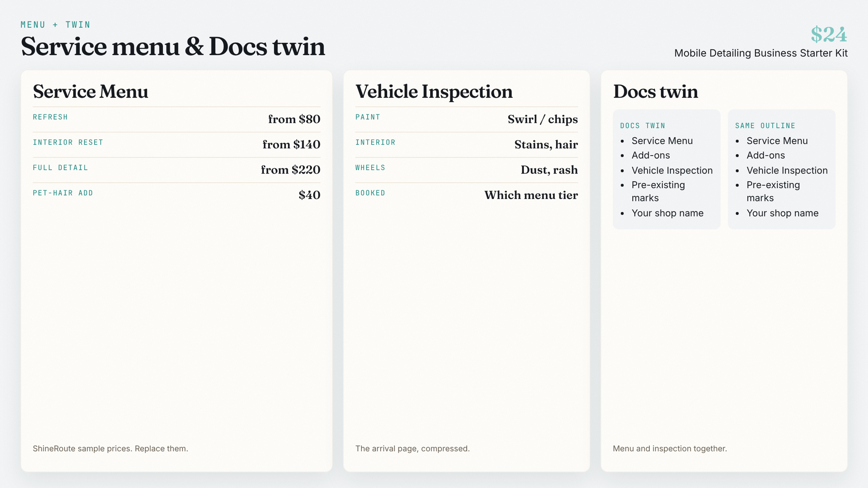Click the 'Docs twin' card heading
Screen dimensions: 868x488
655,91
